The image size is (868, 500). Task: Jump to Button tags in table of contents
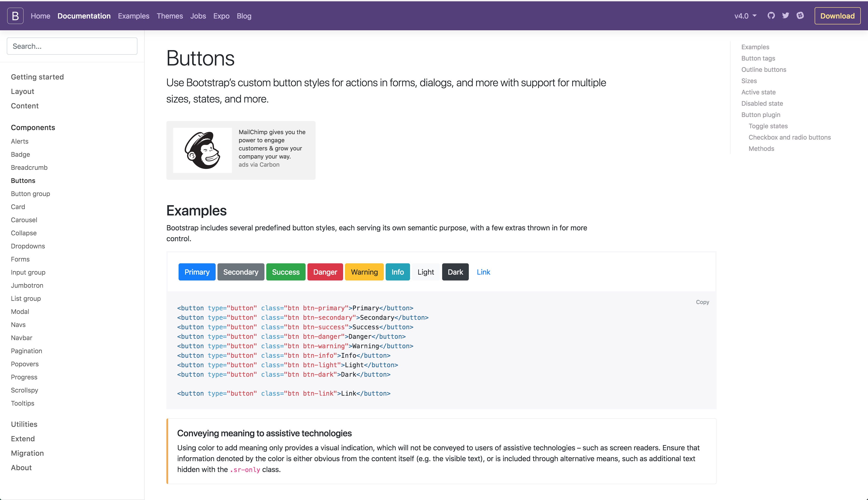click(x=758, y=58)
